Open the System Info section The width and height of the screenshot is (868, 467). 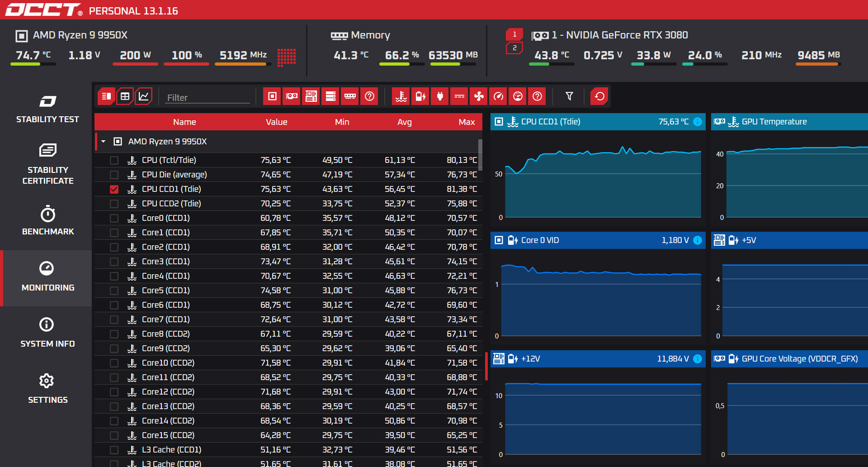coord(47,333)
